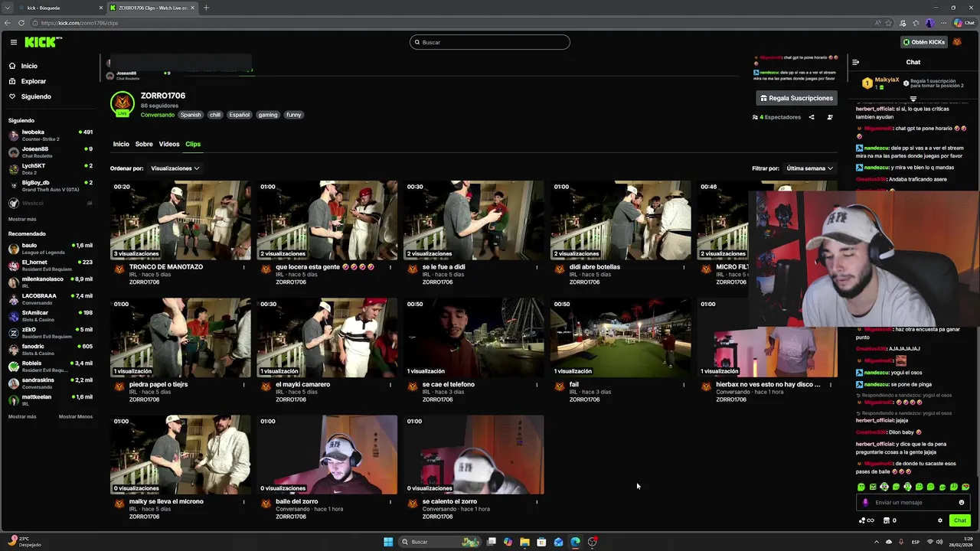Screen dimensions: 980x551
Task: Click the 'Regala Suscripciones' button
Action: tap(796, 98)
